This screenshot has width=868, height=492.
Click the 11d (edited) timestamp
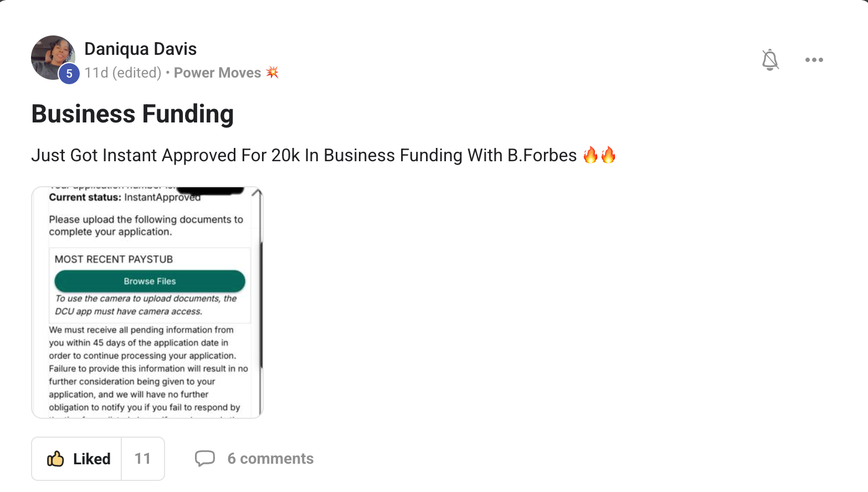[x=122, y=73]
